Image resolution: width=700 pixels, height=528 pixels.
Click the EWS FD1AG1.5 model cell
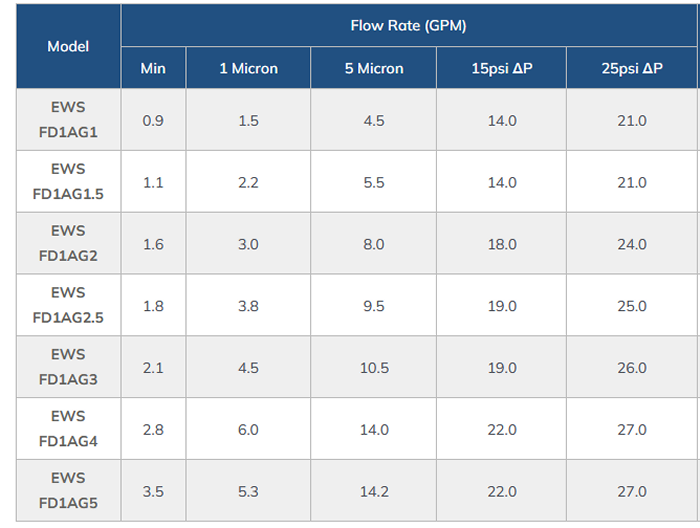point(68,182)
